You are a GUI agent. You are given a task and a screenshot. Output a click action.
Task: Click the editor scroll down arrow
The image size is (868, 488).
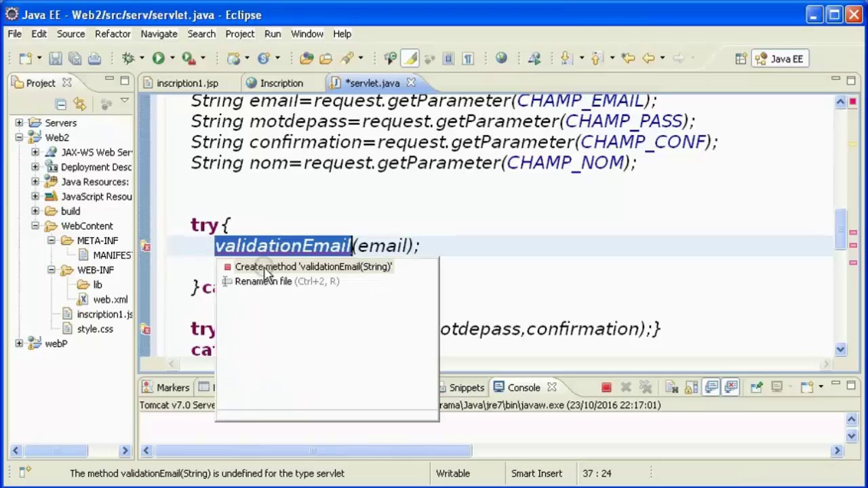(x=840, y=350)
